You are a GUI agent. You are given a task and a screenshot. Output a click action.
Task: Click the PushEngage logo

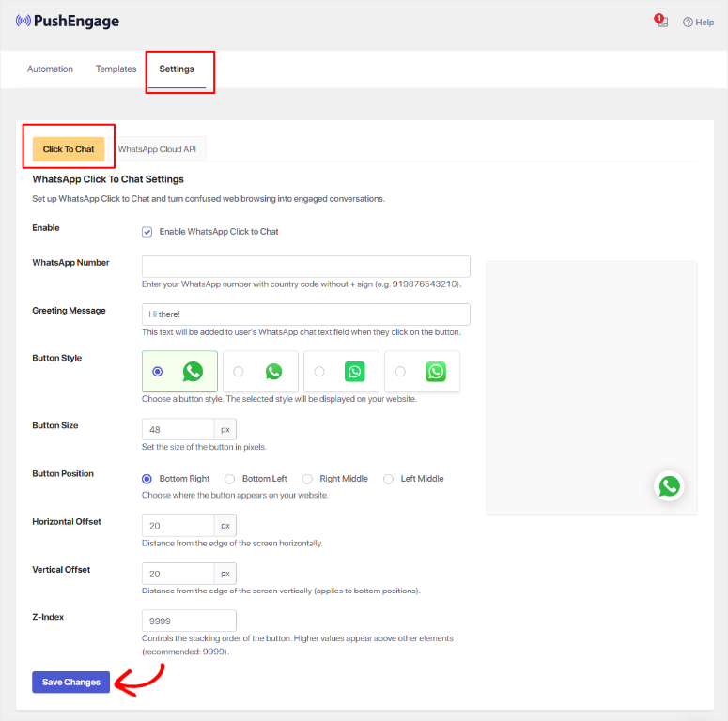tap(68, 21)
